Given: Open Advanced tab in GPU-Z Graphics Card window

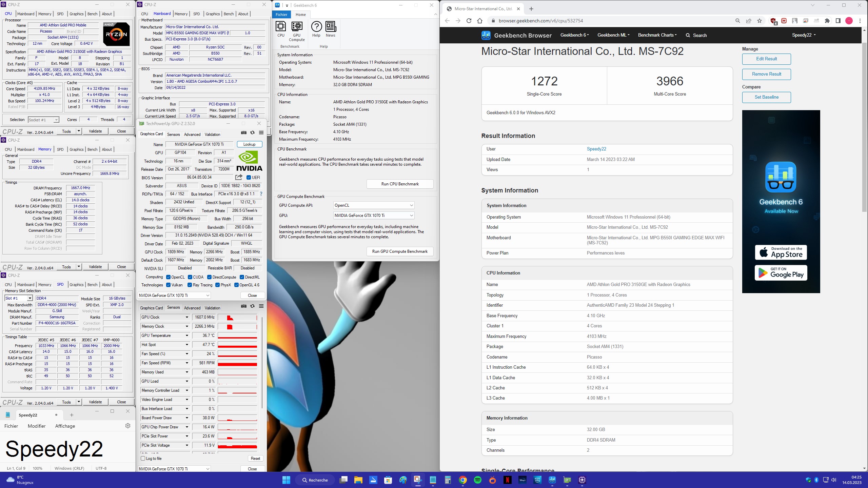Looking at the screenshot, I should (192, 135).
